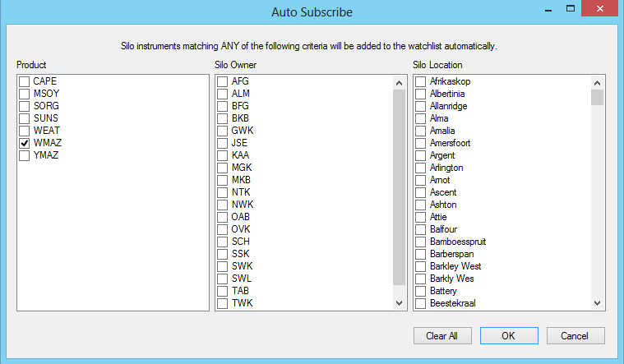Enable the SUNS product checkbox
This screenshot has height=364, width=624.
(x=25, y=118)
